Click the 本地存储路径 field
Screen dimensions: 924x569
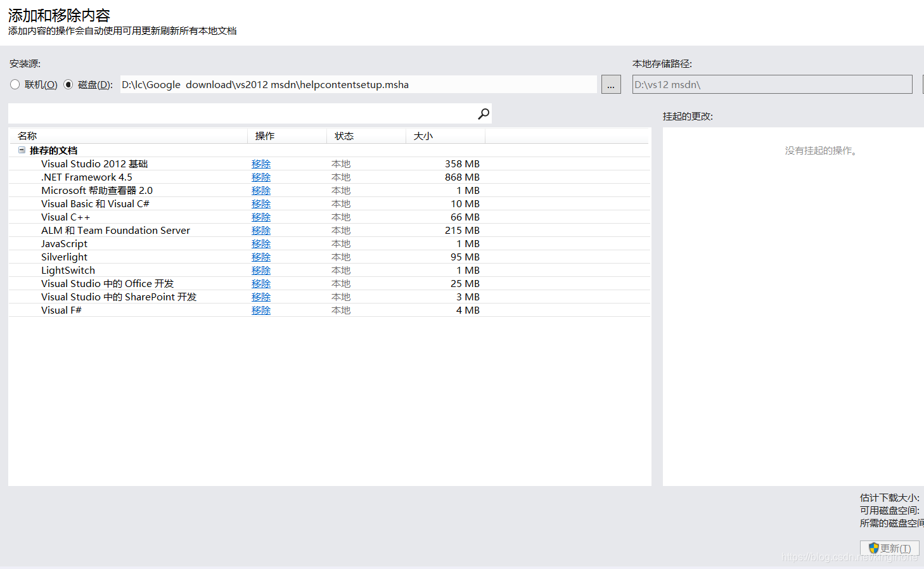pos(773,84)
